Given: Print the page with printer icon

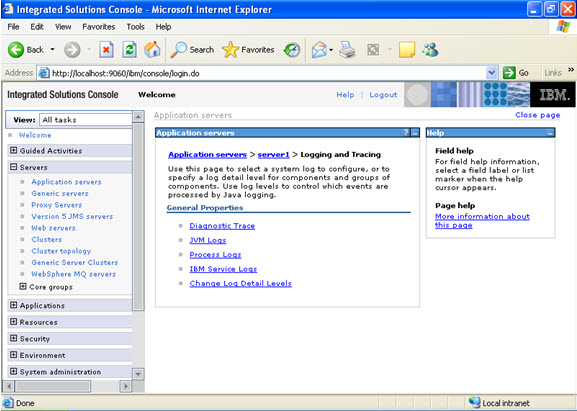Looking at the screenshot, I should click(347, 50).
